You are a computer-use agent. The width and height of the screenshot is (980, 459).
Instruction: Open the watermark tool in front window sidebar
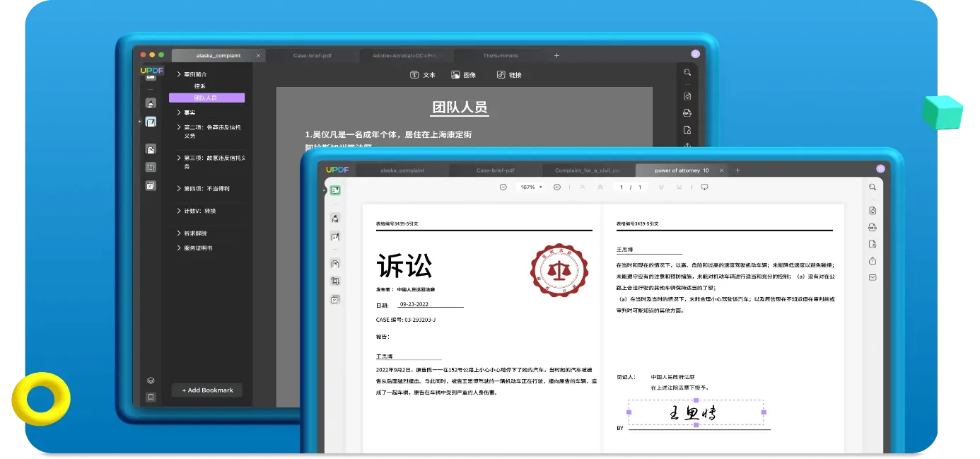click(335, 299)
